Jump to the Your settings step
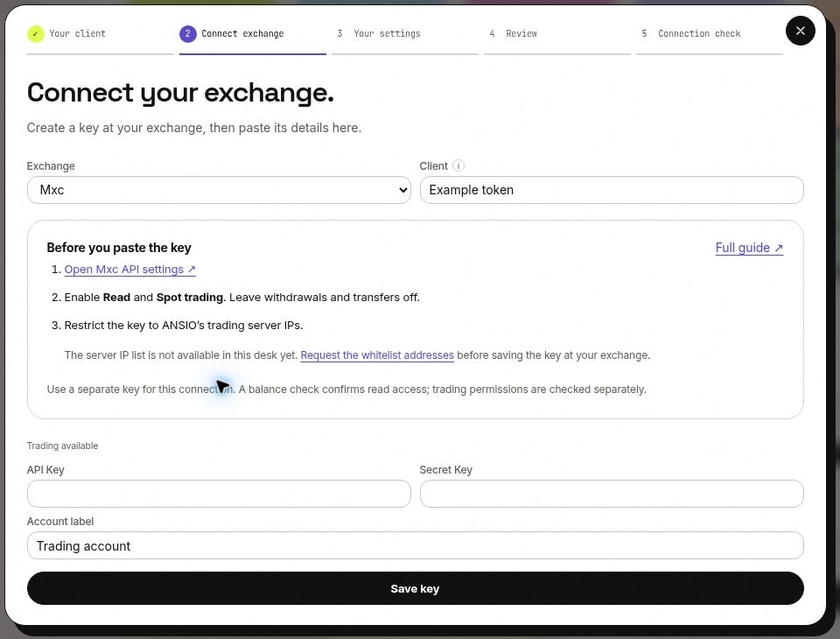The height and width of the screenshot is (639, 840). [404, 38]
